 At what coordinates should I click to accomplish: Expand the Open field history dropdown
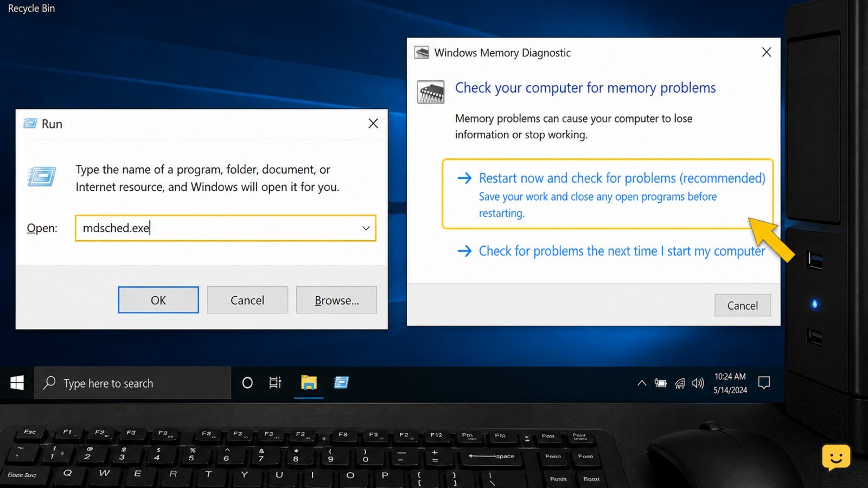366,228
